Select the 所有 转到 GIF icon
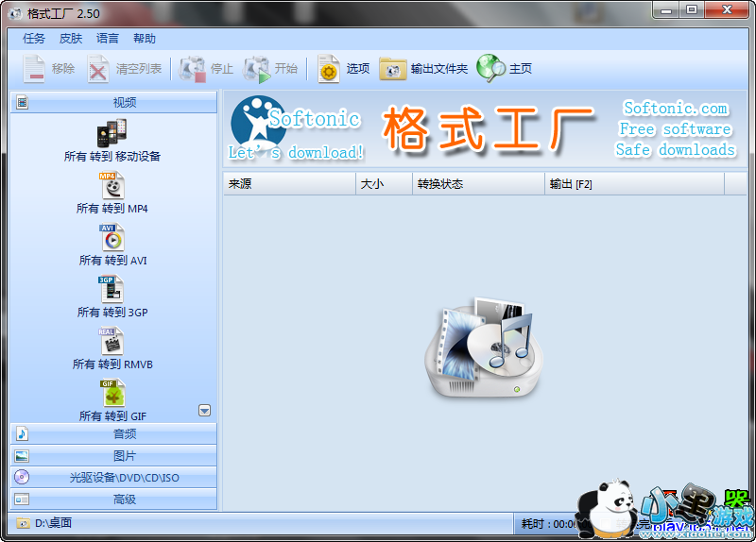This screenshot has width=756, height=542. pyautogui.click(x=113, y=393)
